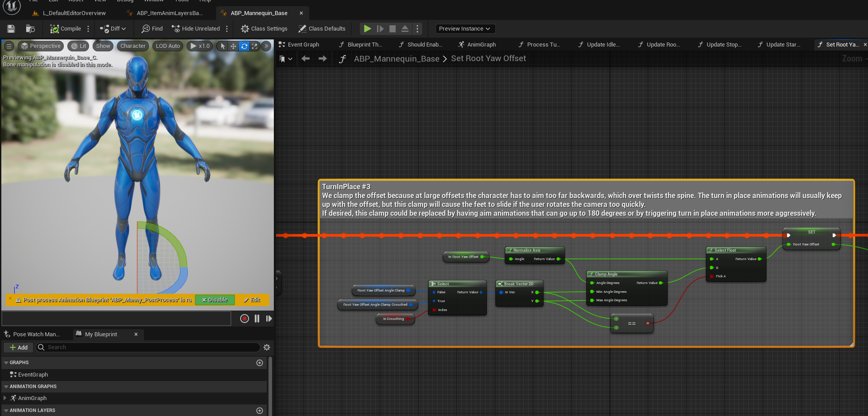Click the navigate back arrow in graph
This screenshot has width=868, height=416.
coord(305,59)
